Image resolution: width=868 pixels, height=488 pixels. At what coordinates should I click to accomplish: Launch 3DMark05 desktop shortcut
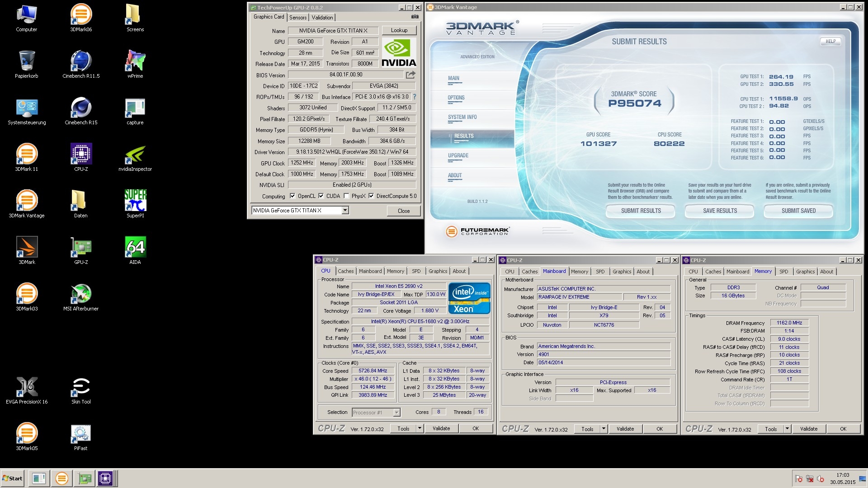(27, 437)
